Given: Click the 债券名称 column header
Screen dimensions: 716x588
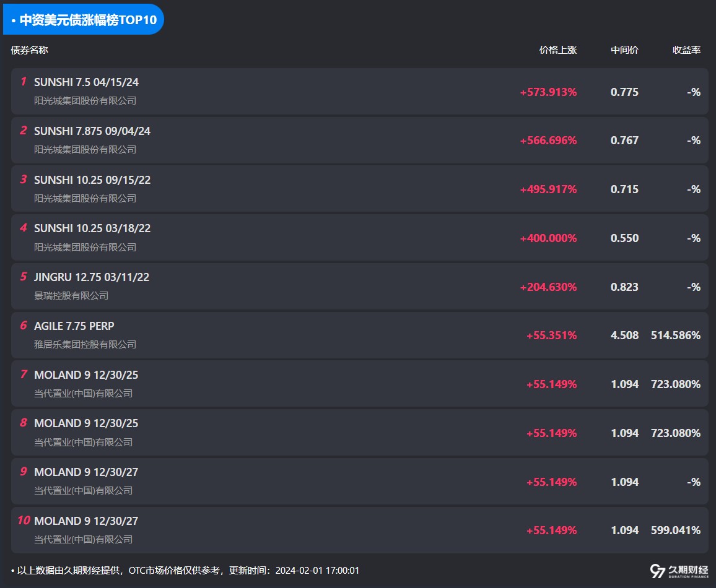Looking at the screenshot, I should pos(29,50).
